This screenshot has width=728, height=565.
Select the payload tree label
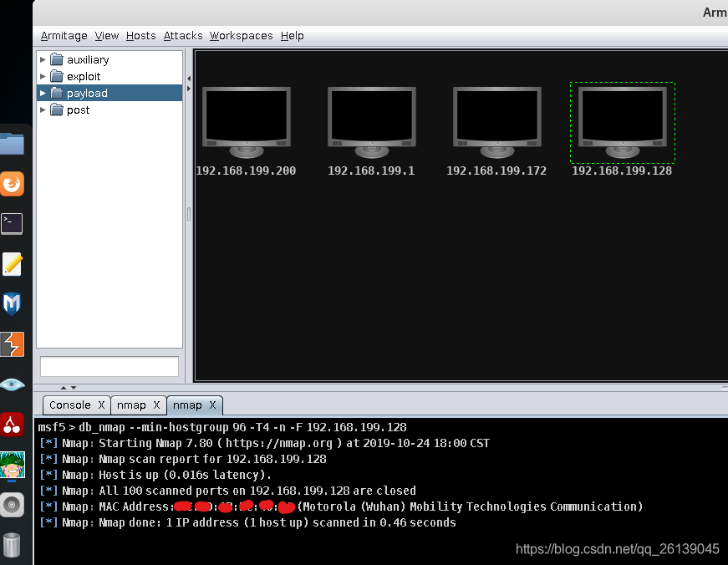pyautogui.click(x=87, y=93)
